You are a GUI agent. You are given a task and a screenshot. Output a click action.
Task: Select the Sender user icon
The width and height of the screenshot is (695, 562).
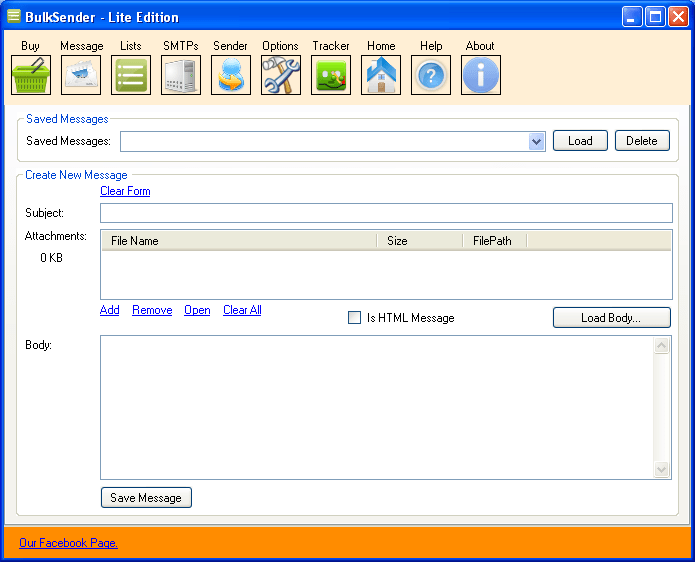point(231,75)
